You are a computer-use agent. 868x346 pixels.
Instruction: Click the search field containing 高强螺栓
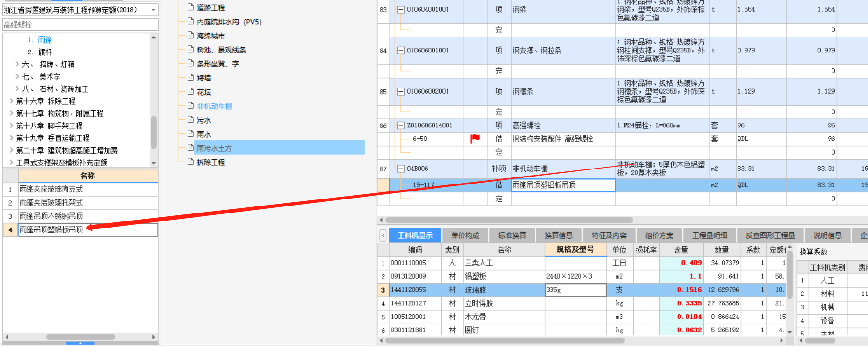click(80, 24)
